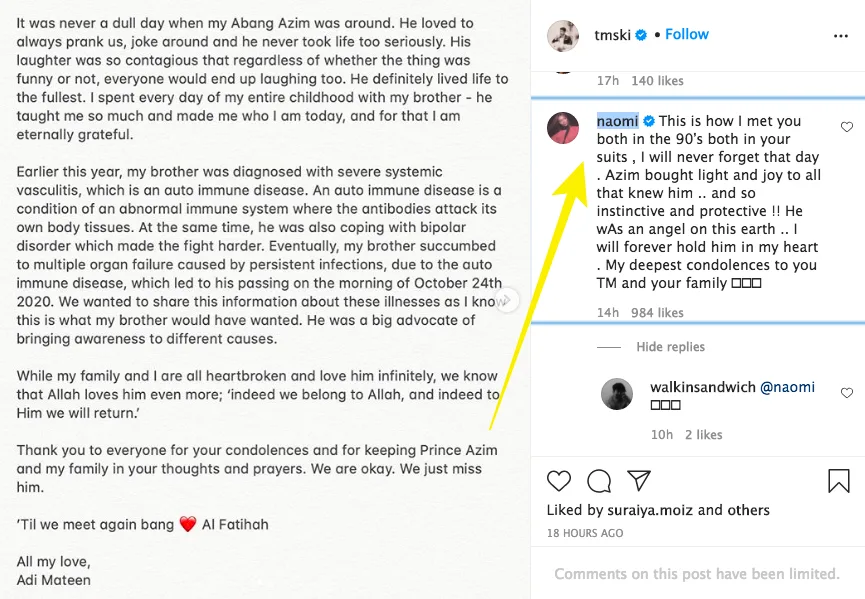The image size is (865, 599).
Task: Open the three-dot more options menu
Action: pyautogui.click(x=840, y=35)
